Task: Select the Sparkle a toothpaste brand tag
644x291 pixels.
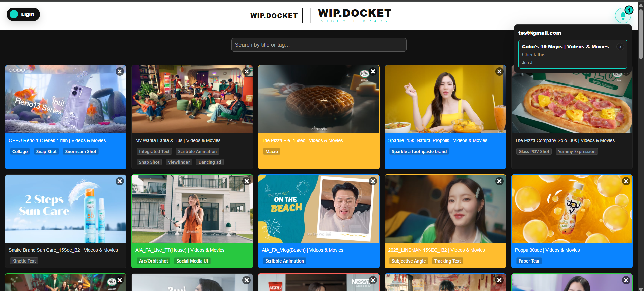Action: [419, 152]
